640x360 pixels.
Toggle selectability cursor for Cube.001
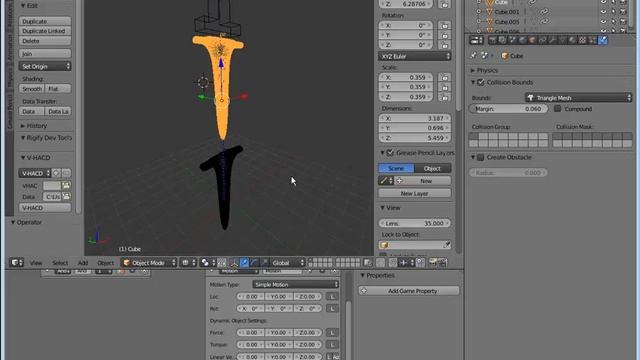click(x=613, y=12)
